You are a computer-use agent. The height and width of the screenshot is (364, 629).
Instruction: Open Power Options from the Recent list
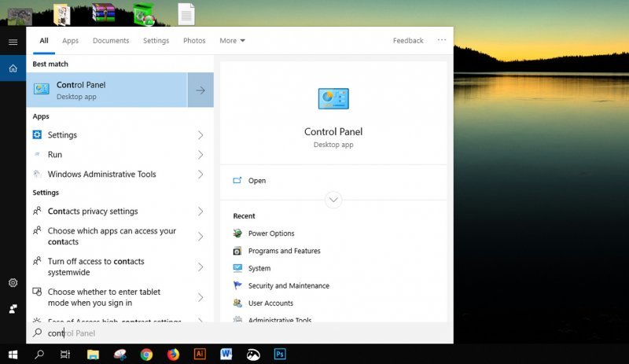click(271, 233)
